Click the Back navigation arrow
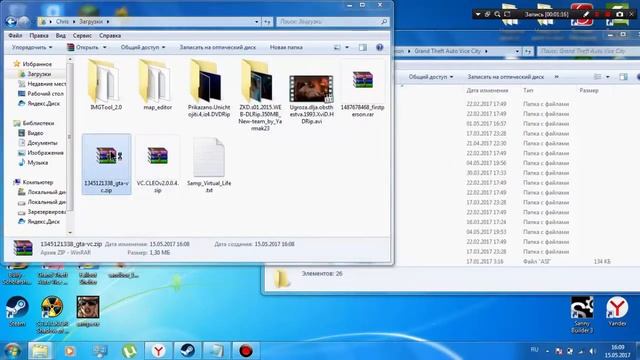Viewport: 640px width, 360px height. click(x=11, y=21)
